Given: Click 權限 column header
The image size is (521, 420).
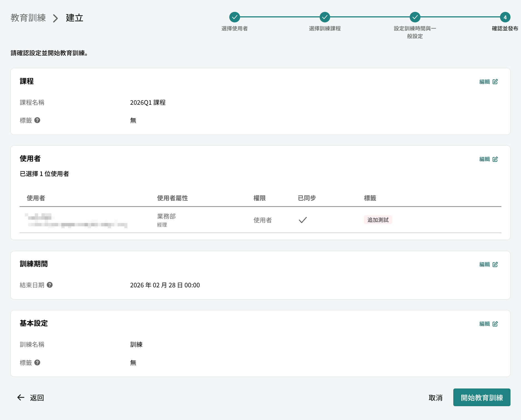Looking at the screenshot, I should 260,198.
